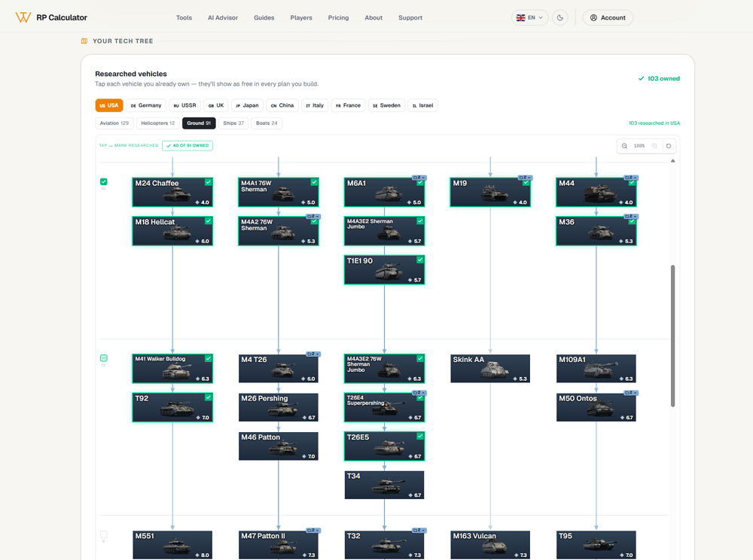Click the M109A1 vehicle image

600,370
